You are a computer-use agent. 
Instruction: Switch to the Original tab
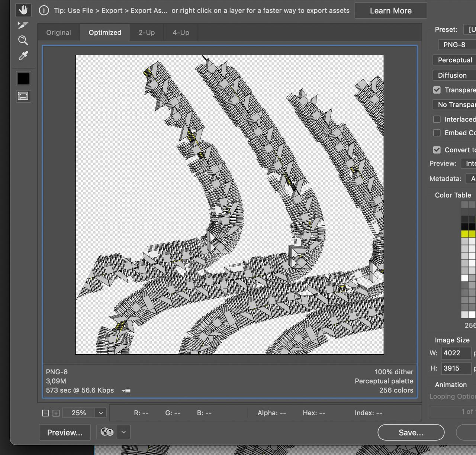pos(58,32)
